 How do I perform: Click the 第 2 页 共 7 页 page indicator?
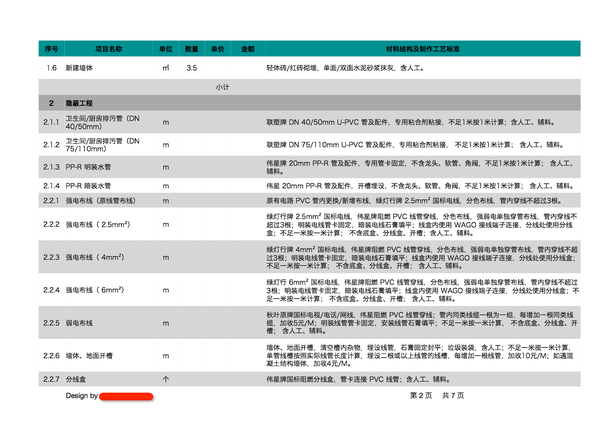click(x=437, y=395)
